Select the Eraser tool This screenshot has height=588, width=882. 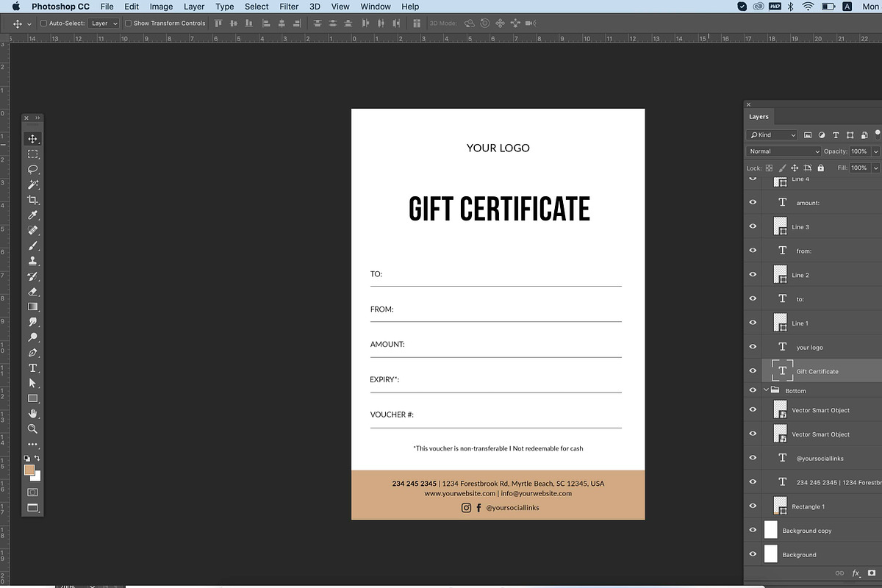(x=32, y=291)
